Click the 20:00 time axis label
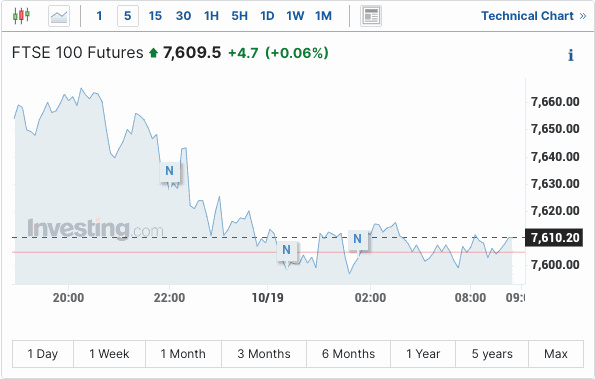 68,298
